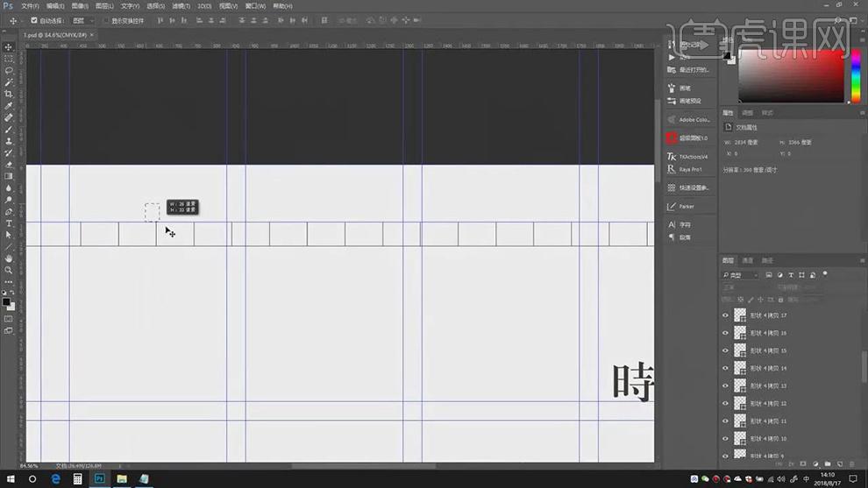Screen dimensions: 868x488
Task: Select the Dodge tool
Action: [8, 200]
